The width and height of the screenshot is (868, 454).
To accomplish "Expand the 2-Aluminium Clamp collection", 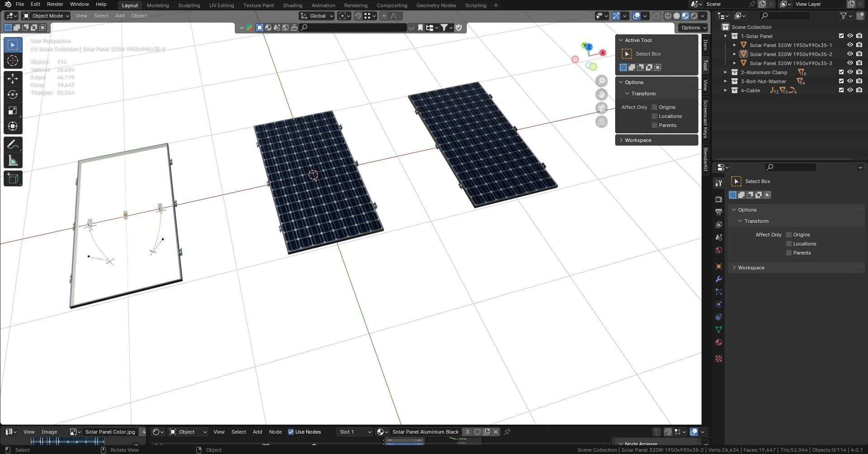I will (x=726, y=72).
